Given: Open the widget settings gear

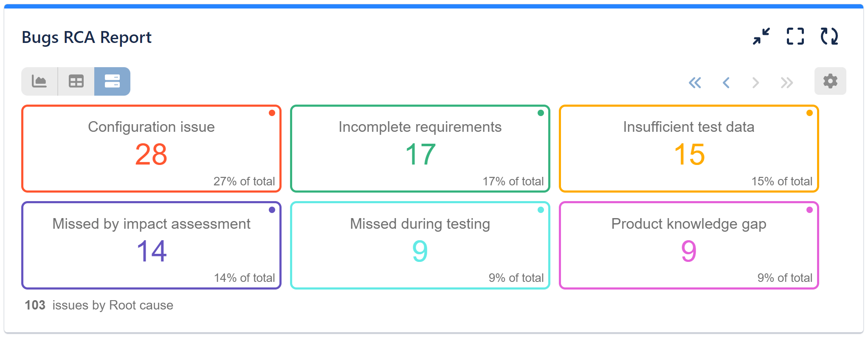Looking at the screenshot, I should point(829,81).
